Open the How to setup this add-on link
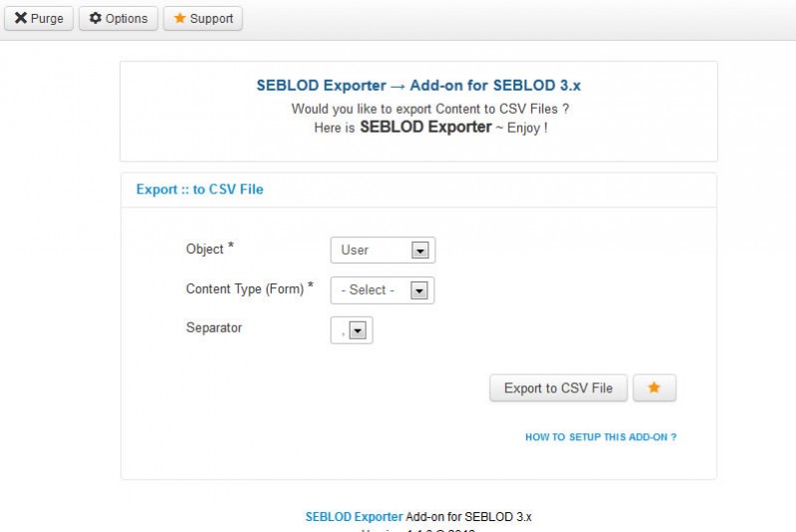 pyautogui.click(x=600, y=437)
